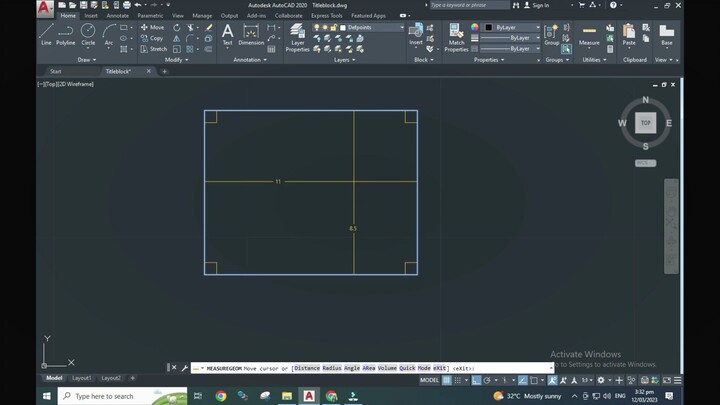The image size is (720, 405).
Task: Click Distance option in command line
Action: tap(307, 368)
